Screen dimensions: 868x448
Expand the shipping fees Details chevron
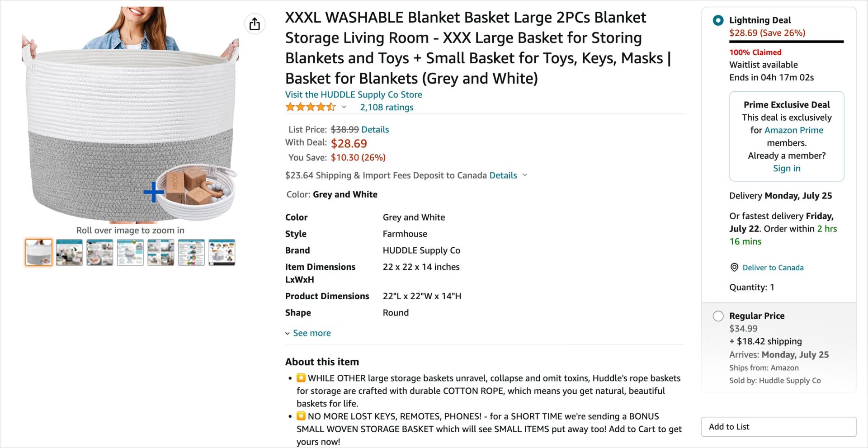pos(524,175)
